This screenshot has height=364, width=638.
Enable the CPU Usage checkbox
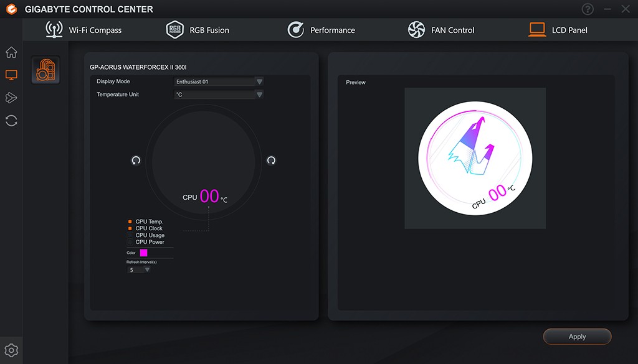click(x=130, y=235)
